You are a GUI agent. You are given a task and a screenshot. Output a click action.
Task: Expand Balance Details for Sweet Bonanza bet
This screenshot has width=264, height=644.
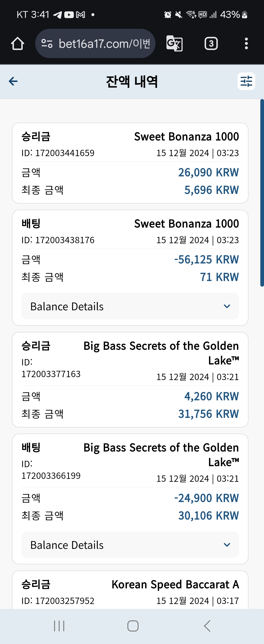pyautogui.click(x=130, y=306)
